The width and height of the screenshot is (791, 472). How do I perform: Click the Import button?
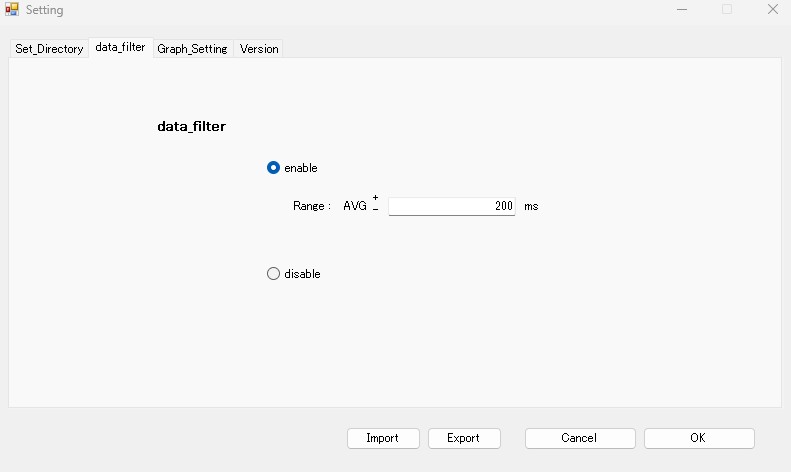coord(383,438)
